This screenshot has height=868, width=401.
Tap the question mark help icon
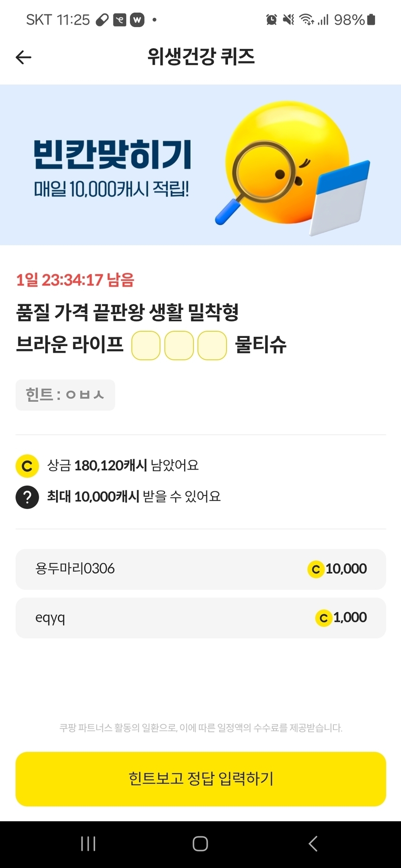[x=27, y=497]
